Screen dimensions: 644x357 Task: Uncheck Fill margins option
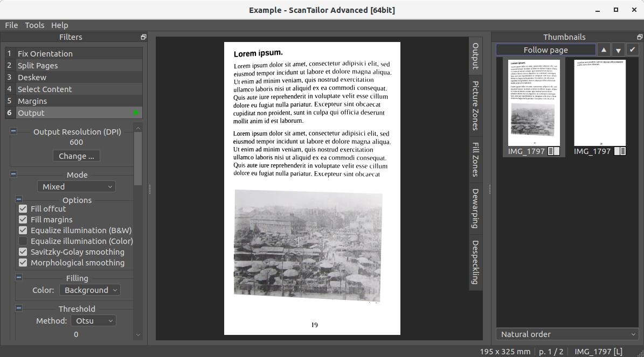coord(23,220)
